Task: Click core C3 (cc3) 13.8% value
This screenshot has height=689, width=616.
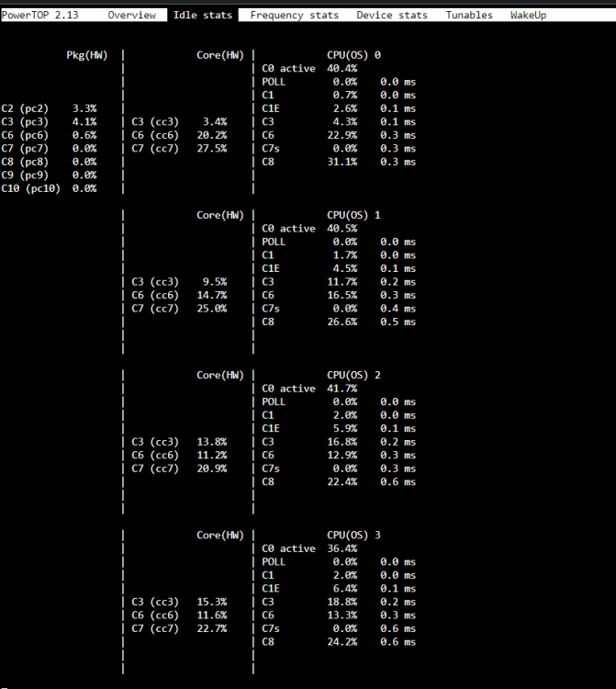Action: click(x=212, y=442)
